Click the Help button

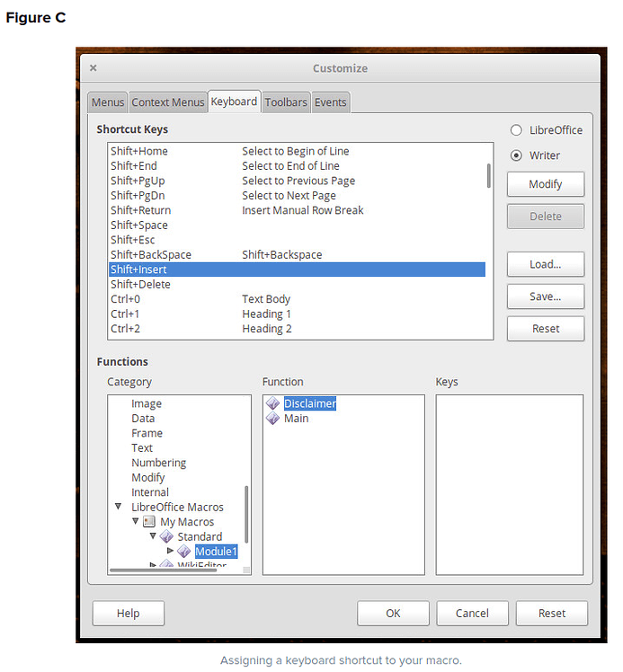pos(129,614)
